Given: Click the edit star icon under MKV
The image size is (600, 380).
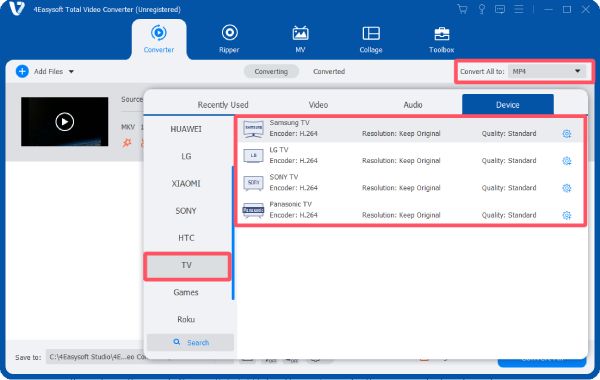Looking at the screenshot, I should tap(127, 143).
